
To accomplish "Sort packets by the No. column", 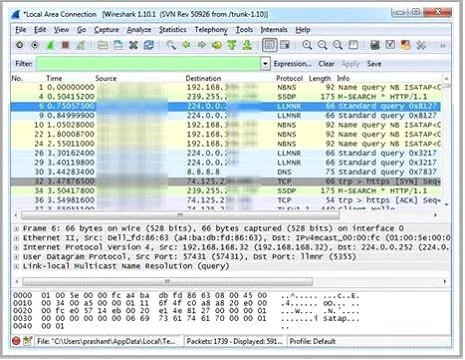I will 17,78.
